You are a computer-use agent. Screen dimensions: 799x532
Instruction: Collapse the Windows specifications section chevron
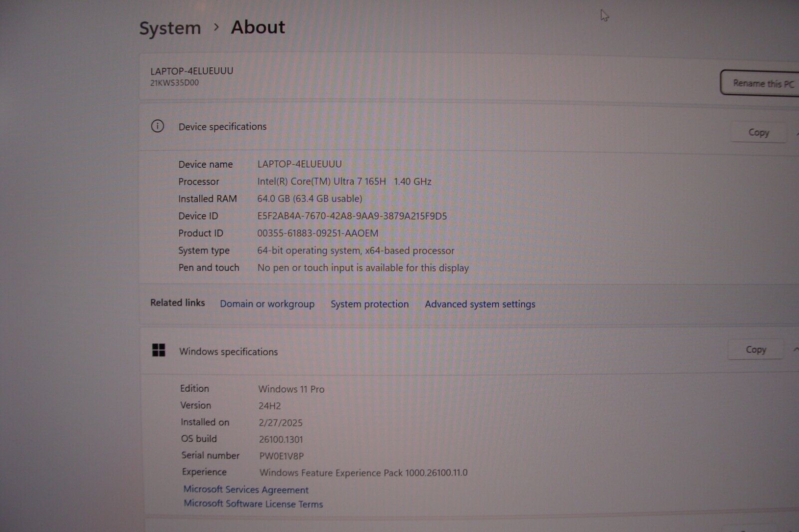tap(796, 350)
